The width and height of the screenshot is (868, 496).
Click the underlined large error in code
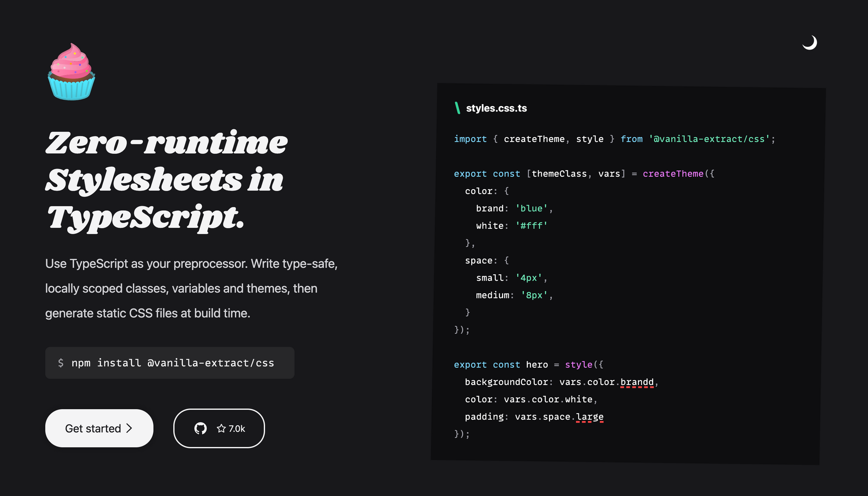[x=589, y=417]
